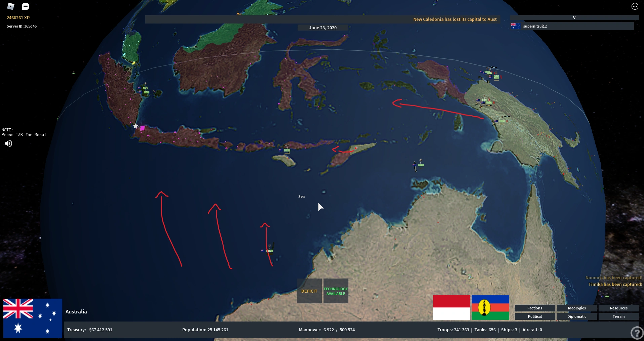Click the ServerID: 365d46 label
This screenshot has width=644, height=341.
(x=22, y=26)
